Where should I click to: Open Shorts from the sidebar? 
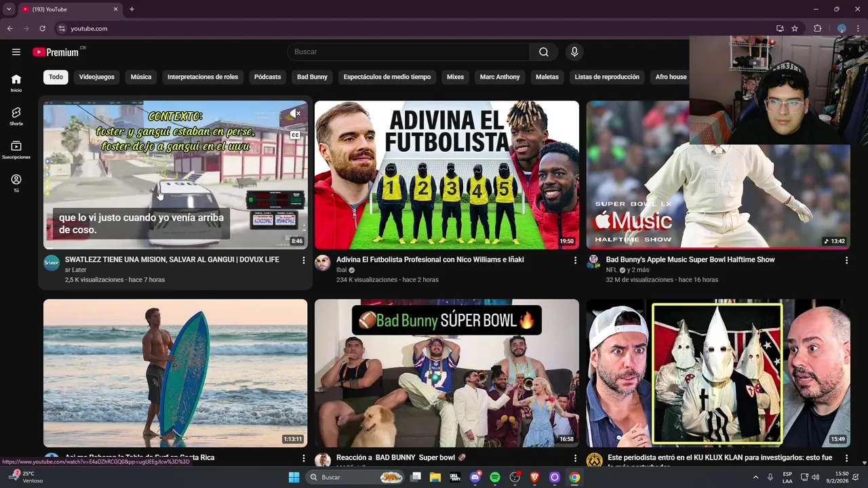click(16, 116)
